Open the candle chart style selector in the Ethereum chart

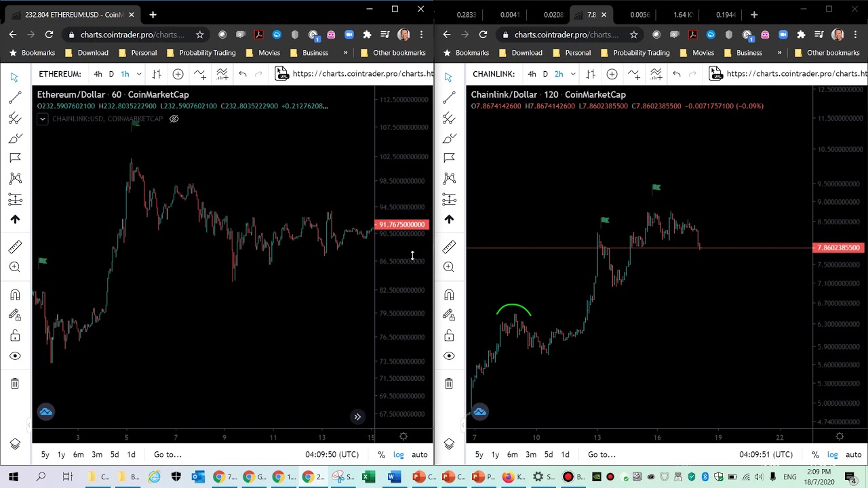[x=157, y=74]
